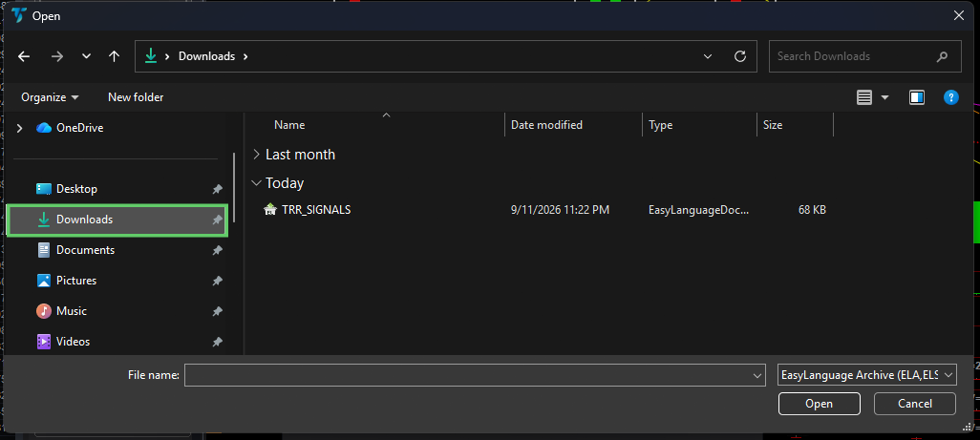Click the TRR_SIGNALS file icon
The height and width of the screenshot is (440, 980).
pyautogui.click(x=270, y=210)
